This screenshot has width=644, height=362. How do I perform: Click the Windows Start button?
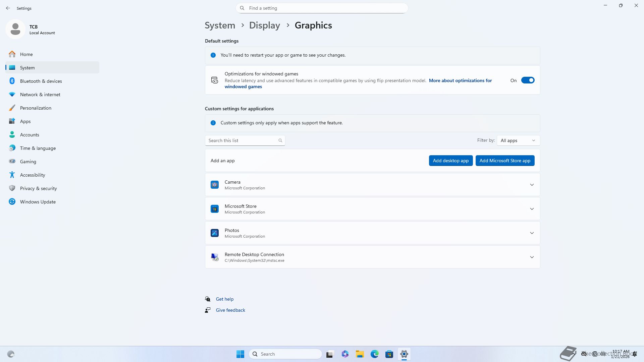click(240, 354)
